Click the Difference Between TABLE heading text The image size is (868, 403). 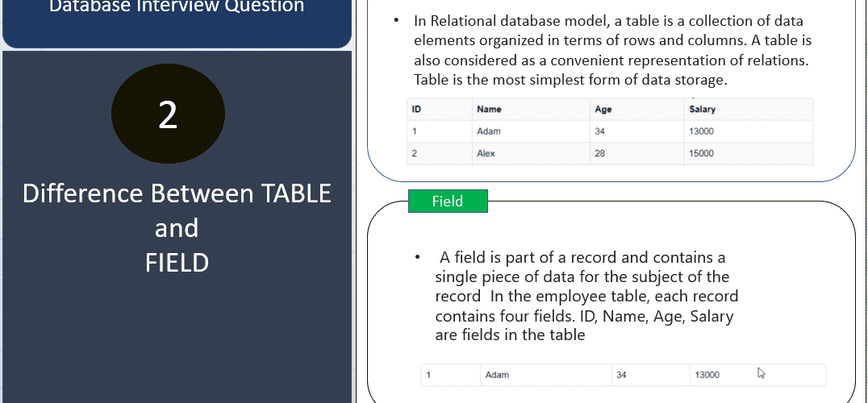(x=177, y=193)
